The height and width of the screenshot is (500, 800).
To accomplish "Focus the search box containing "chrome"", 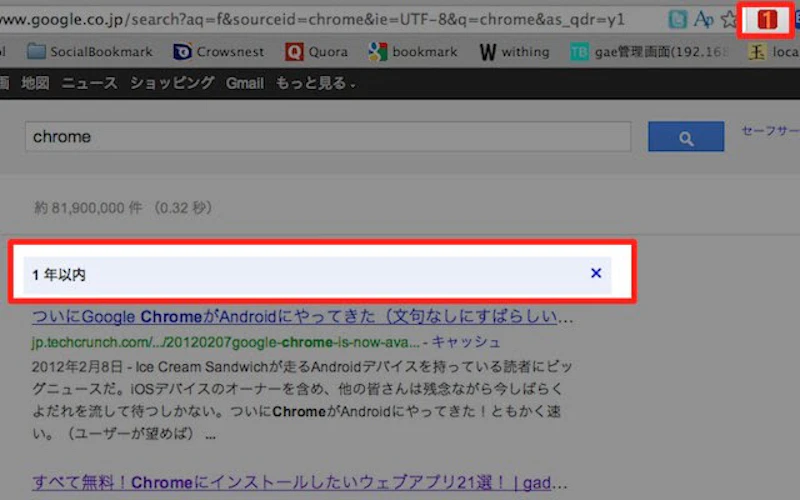I will click(x=328, y=136).
